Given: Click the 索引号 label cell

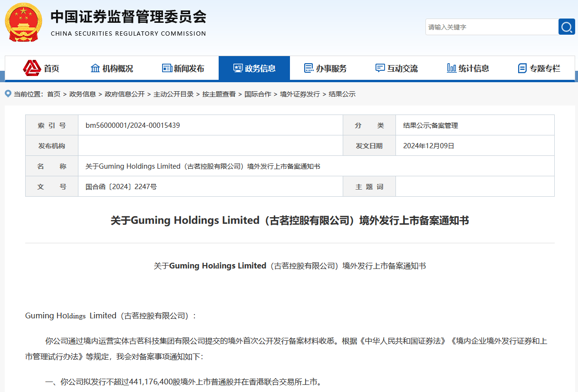Looking at the screenshot, I should (52, 125).
